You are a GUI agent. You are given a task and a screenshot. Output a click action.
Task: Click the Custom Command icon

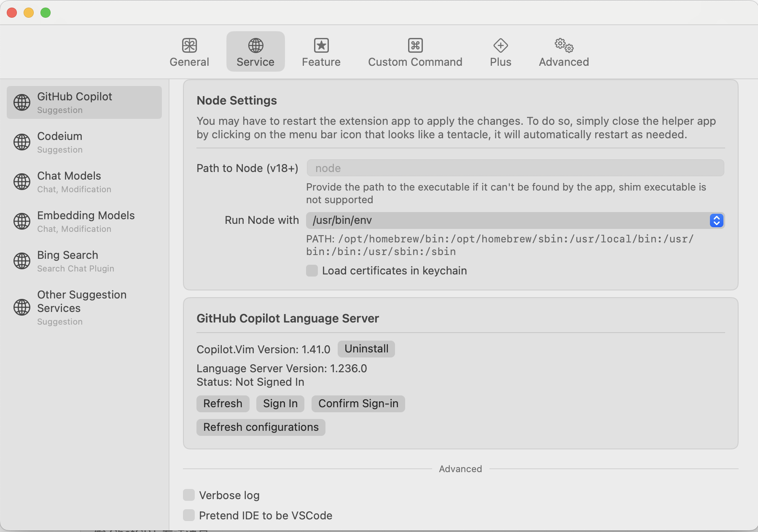[x=415, y=45]
